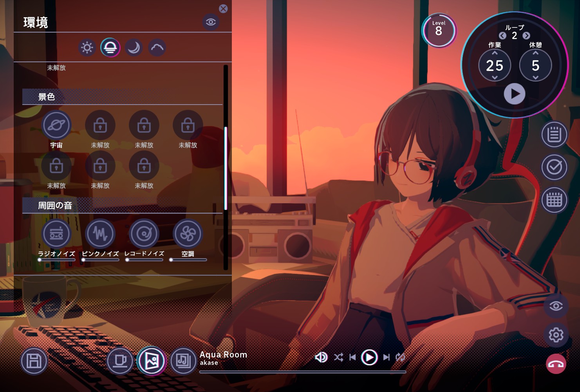Viewport: 580px width, 392px height.
Task: Open the calendar icon
Action: click(x=554, y=200)
